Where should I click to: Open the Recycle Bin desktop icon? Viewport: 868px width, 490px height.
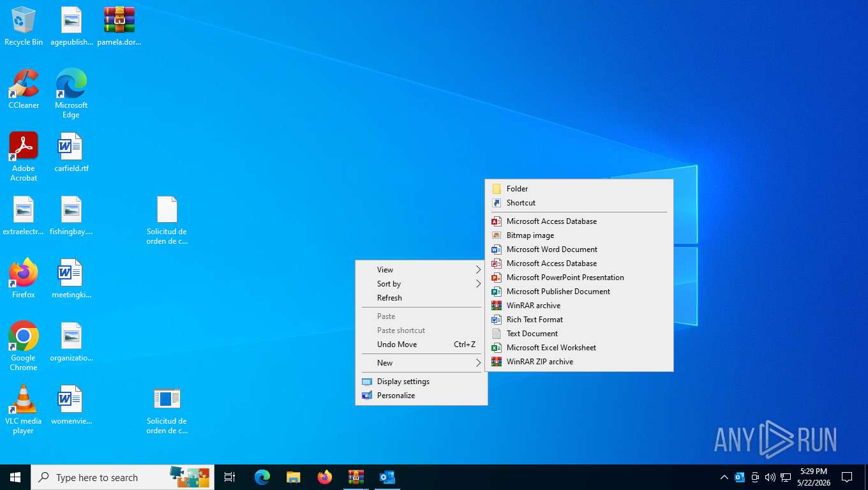(x=24, y=26)
